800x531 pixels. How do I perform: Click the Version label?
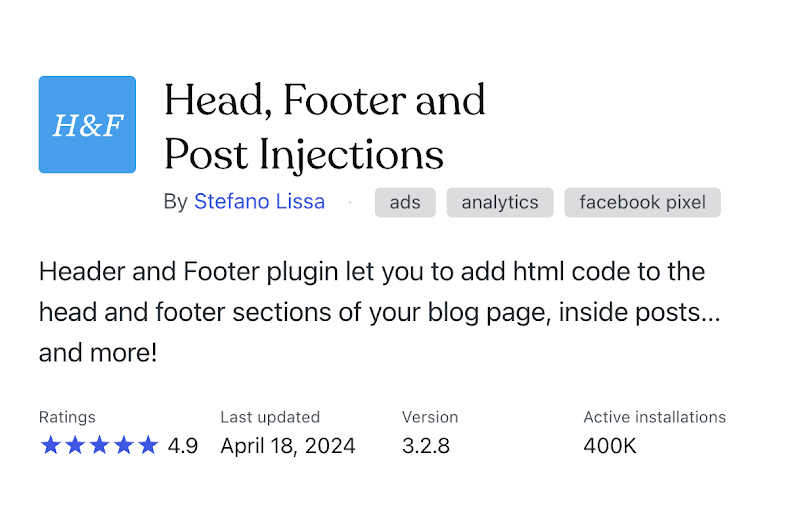pyautogui.click(x=430, y=417)
